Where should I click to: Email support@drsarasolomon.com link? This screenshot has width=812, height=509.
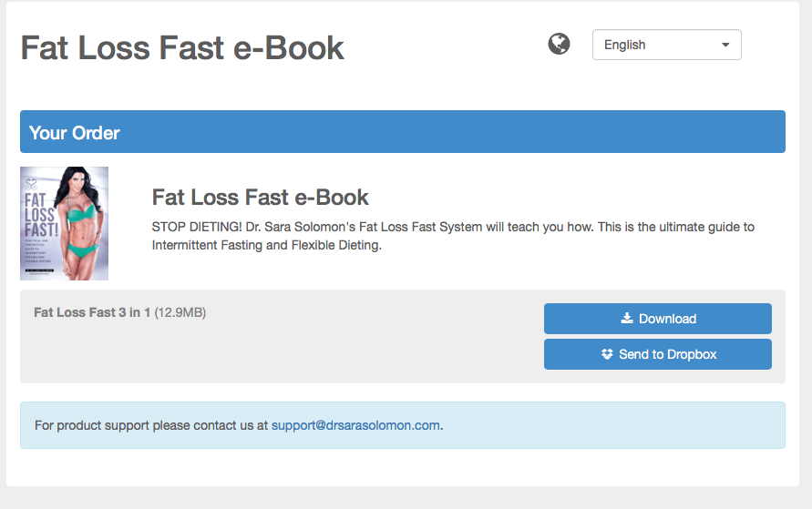click(355, 425)
